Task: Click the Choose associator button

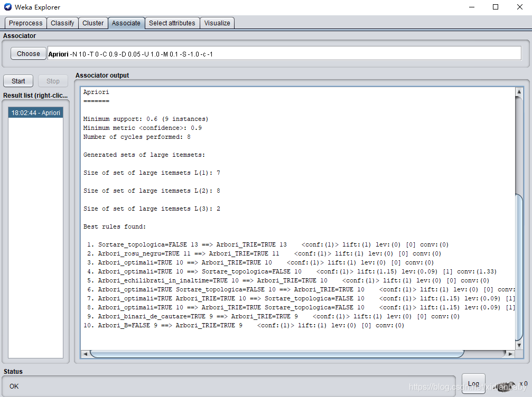Action: (x=29, y=53)
